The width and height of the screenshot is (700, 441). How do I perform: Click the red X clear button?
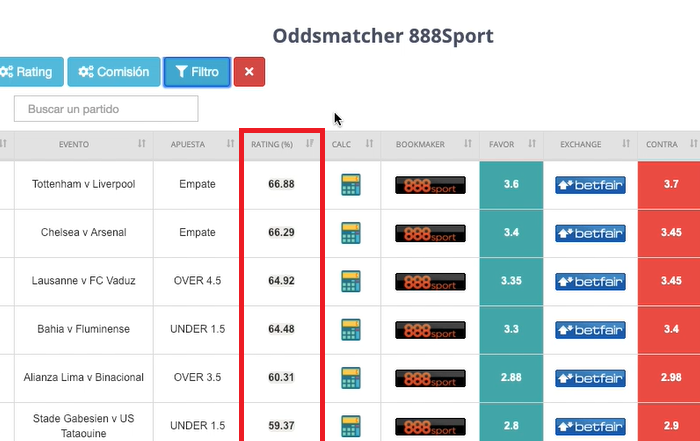click(x=249, y=72)
